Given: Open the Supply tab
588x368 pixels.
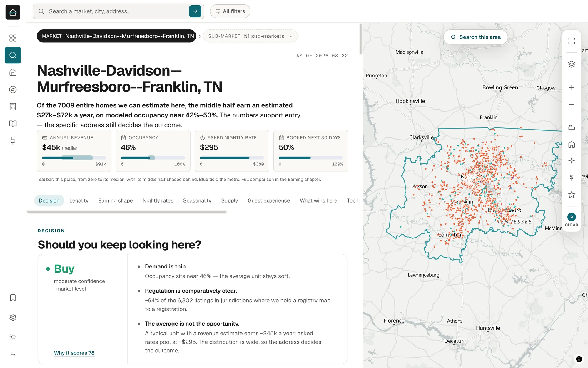Looking at the screenshot, I should click(x=230, y=200).
